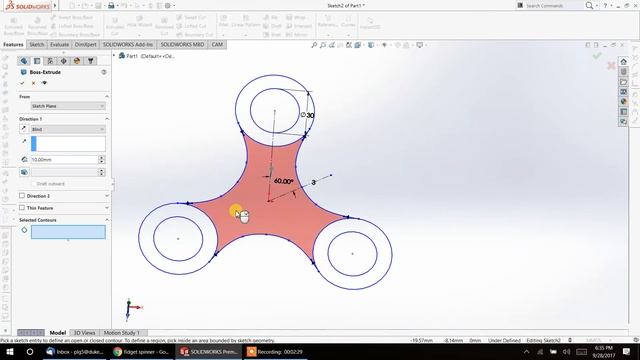Open the ConfigurationManager tab icon

tap(50, 61)
